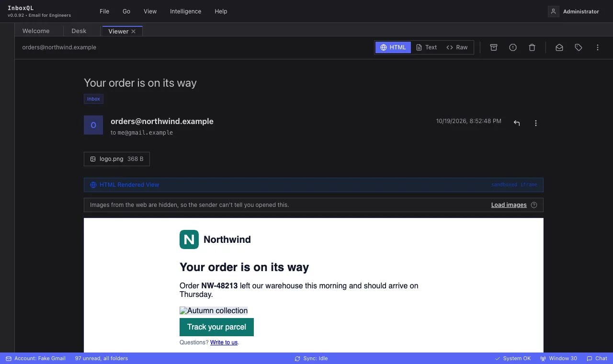Screen dimensions: 613x364
Task: Open the toolbar more options menu
Action: pyautogui.click(x=598, y=47)
